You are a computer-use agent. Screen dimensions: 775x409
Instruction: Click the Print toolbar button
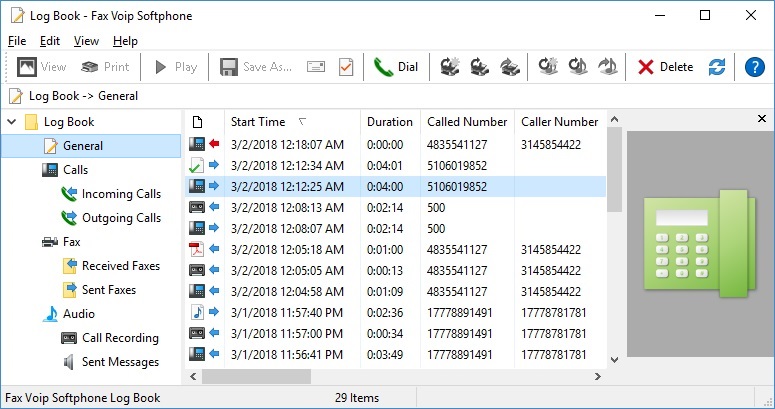point(105,67)
